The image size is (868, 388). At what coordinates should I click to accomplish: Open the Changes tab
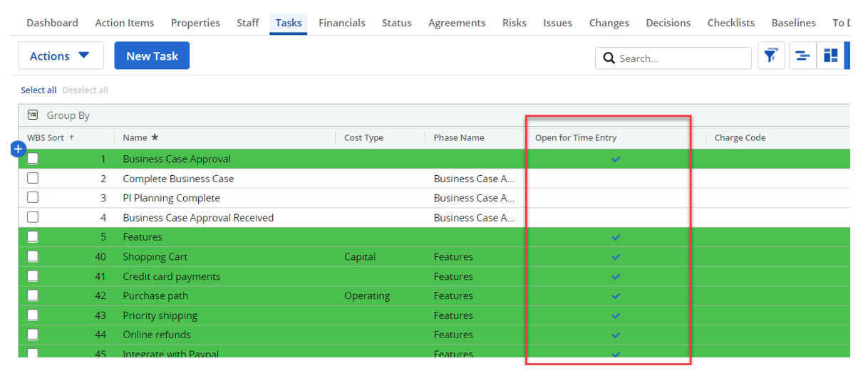609,23
